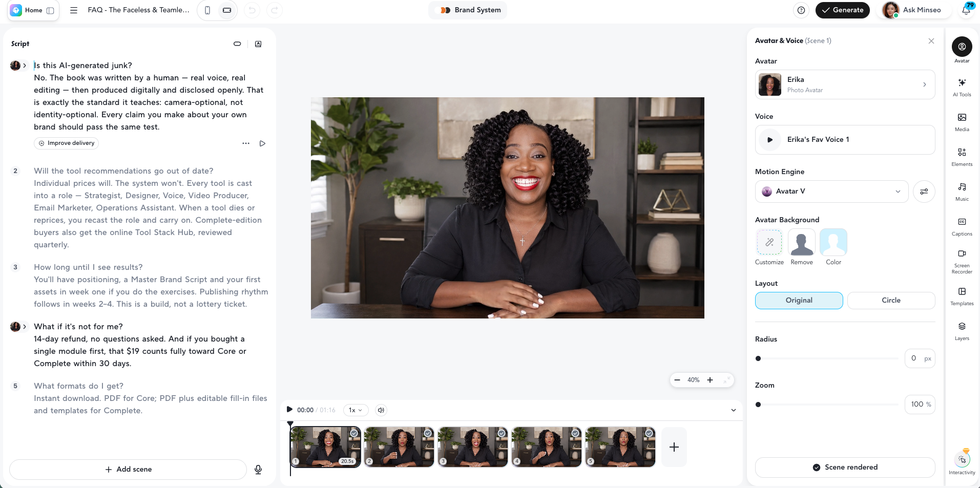Image resolution: width=980 pixels, height=488 pixels.
Task: Open the hamburger menu next to Home
Action: 74,10
